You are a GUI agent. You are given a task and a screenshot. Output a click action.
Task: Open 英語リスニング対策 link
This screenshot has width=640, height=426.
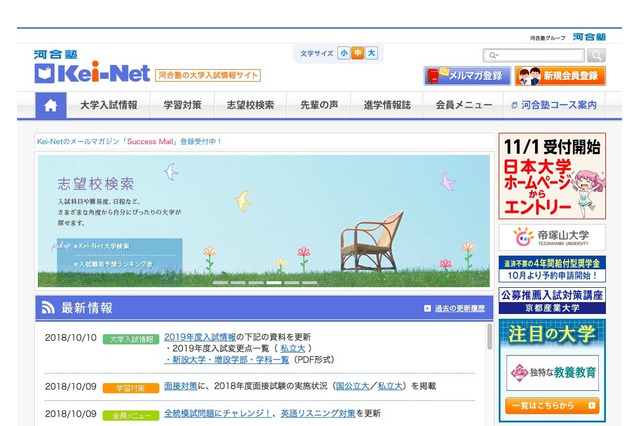coord(318,413)
